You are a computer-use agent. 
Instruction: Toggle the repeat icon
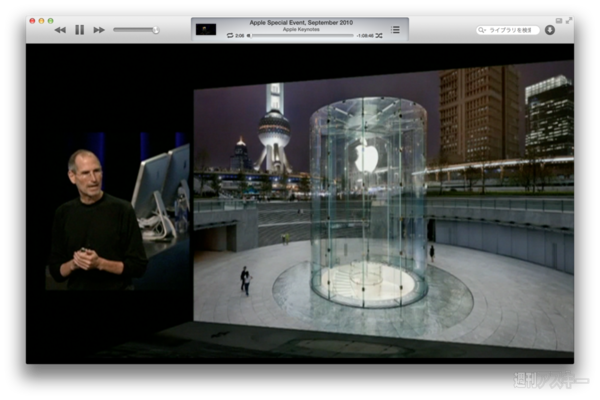[x=230, y=36]
